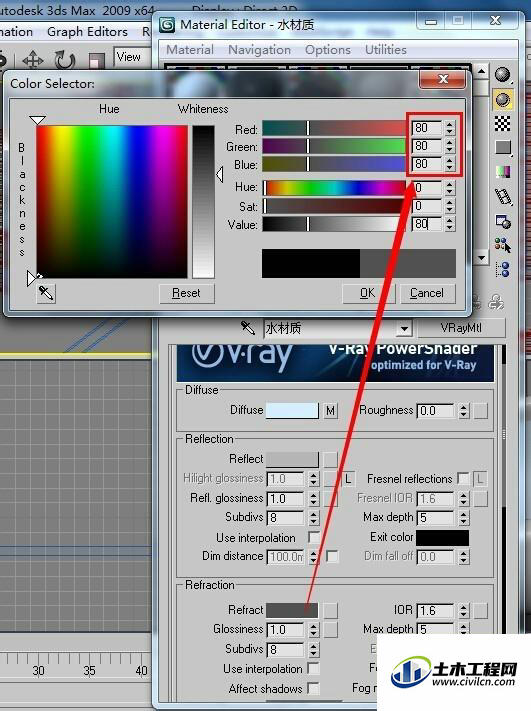Image resolution: width=531 pixels, height=711 pixels.
Task: Click the material name field 水材质
Action: click(329, 328)
